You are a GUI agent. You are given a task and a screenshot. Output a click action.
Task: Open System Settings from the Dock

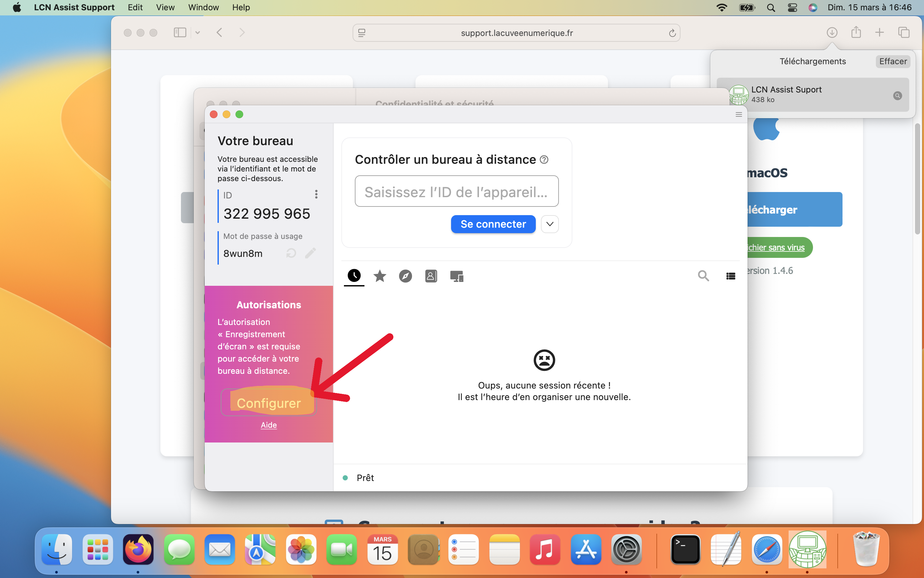626,549
